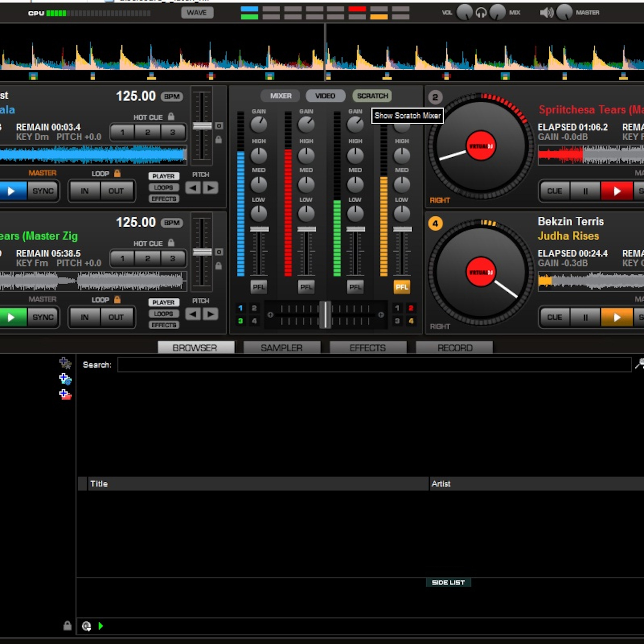The width and height of the screenshot is (644, 644).
Task: Open the EFFECTS tab
Action: pyautogui.click(x=368, y=348)
